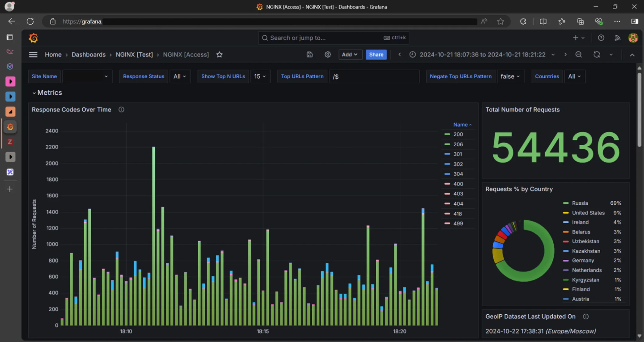The image size is (644, 342).
Task: Open Grafana help via the question mark icon
Action: pos(601,37)
